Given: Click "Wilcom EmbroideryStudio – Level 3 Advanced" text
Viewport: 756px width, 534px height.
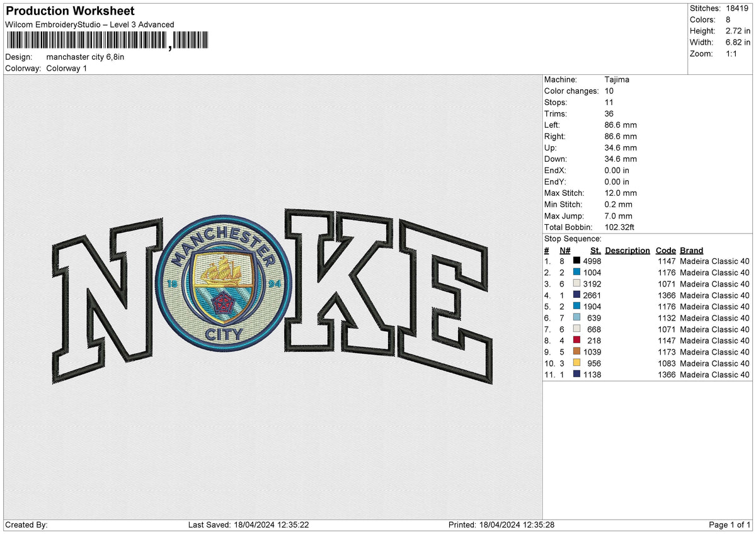Looking at the screenshot, I should tap(89, 25).
